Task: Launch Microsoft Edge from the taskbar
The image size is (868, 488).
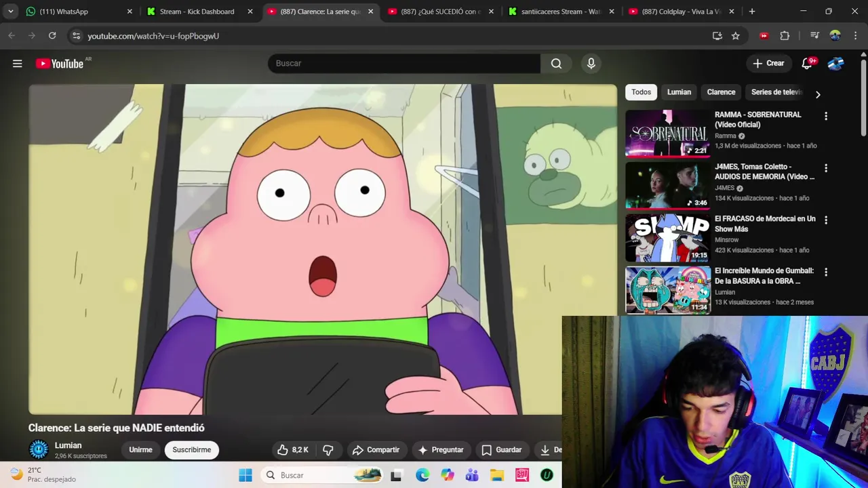Action: pyautogui.click(x=422, y=475)
